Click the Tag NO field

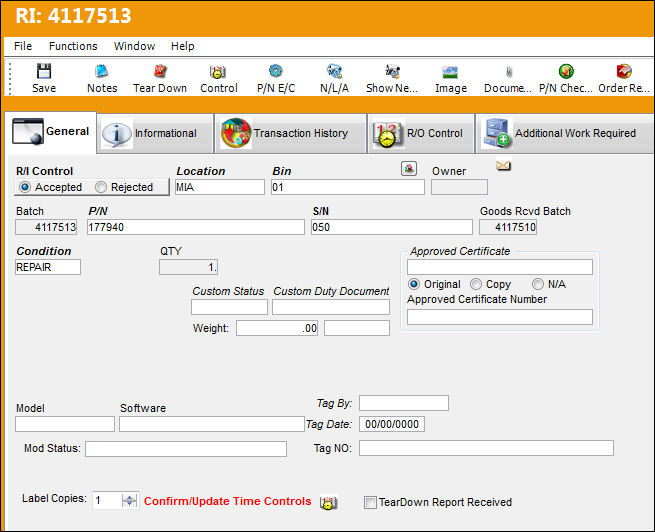point(486,448)
